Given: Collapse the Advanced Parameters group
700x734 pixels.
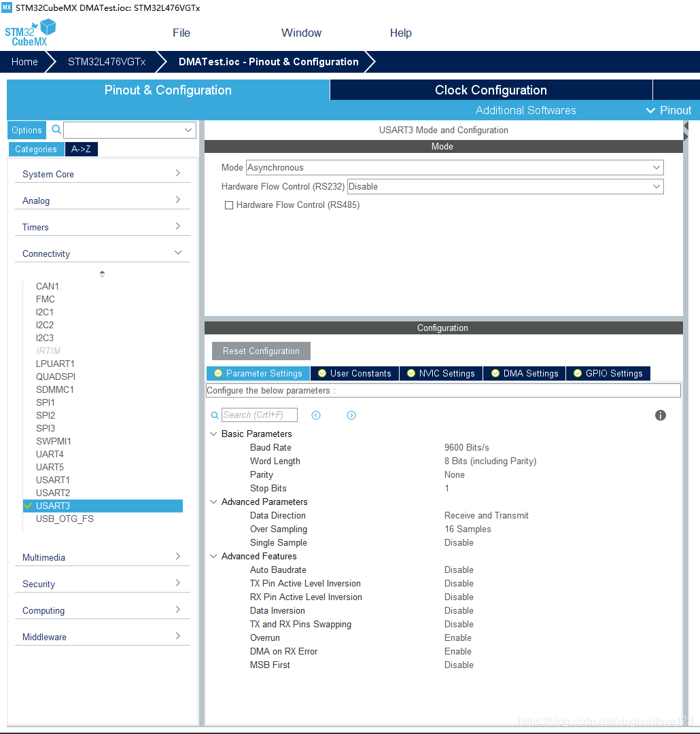Looking at the screenshot, I should [213, 502].
